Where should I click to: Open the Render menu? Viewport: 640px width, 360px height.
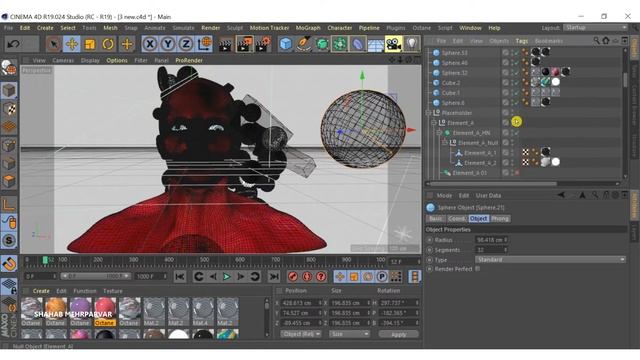click(211, 28)
